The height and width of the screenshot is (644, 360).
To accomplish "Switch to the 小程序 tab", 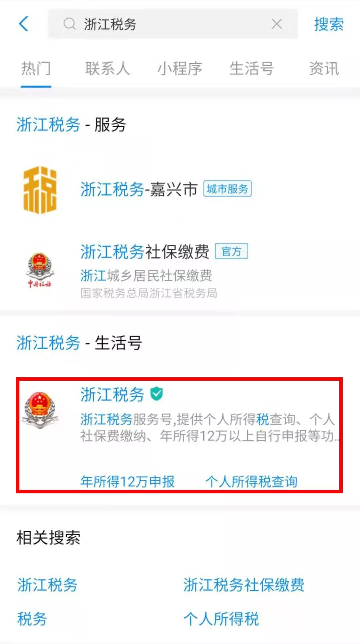I will (180, 69).
